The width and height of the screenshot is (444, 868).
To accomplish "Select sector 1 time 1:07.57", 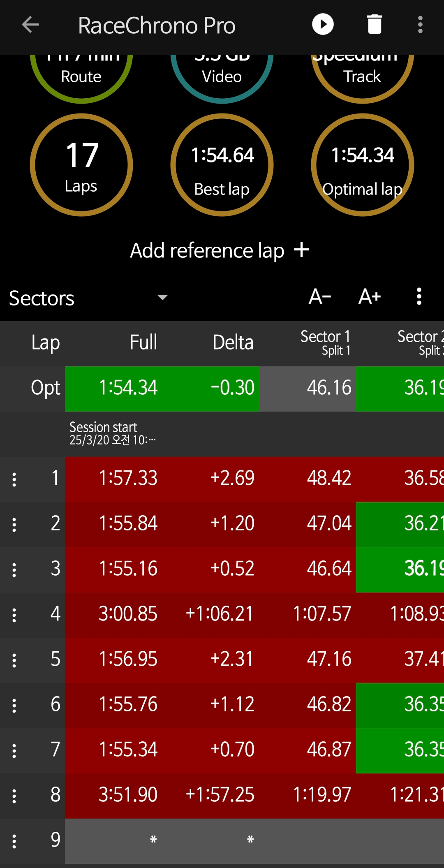I will (x=308, y=615).
